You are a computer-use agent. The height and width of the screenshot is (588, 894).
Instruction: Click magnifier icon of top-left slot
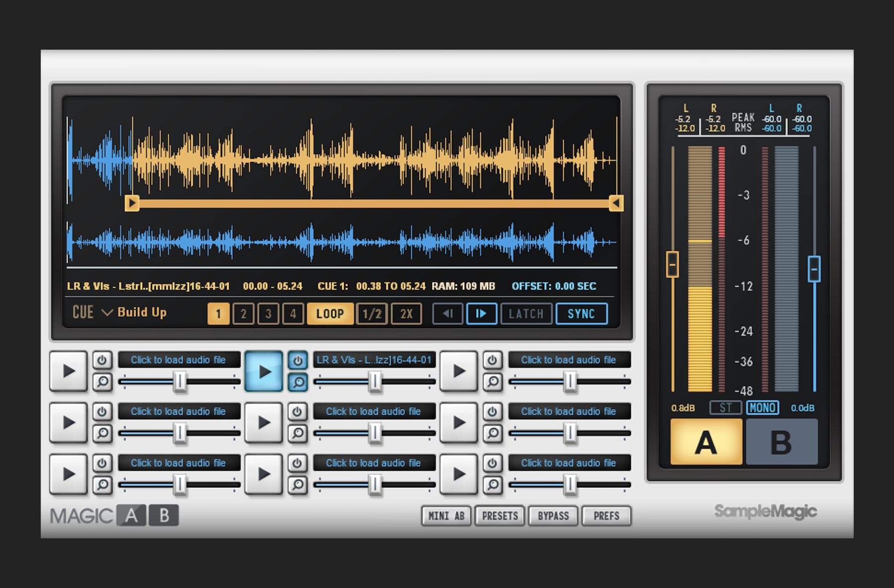pyautogui.click(x=102, y=381)
